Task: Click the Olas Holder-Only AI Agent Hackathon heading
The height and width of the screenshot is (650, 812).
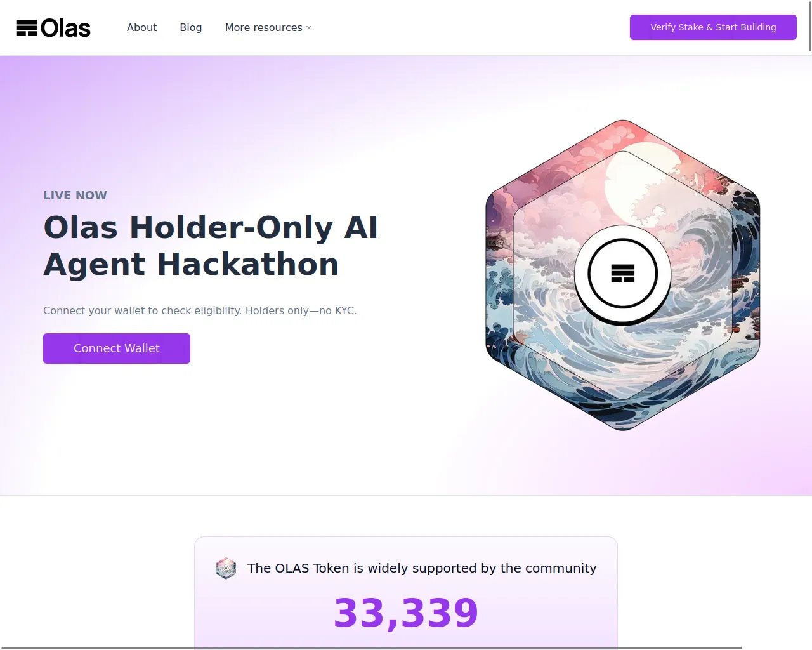Action: (211, 246)
